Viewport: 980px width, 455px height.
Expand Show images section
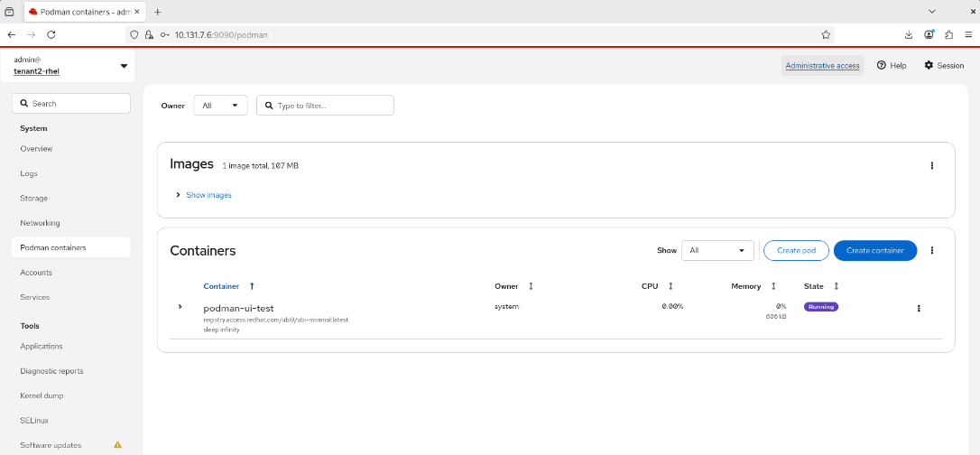click(x=178, y=195)
